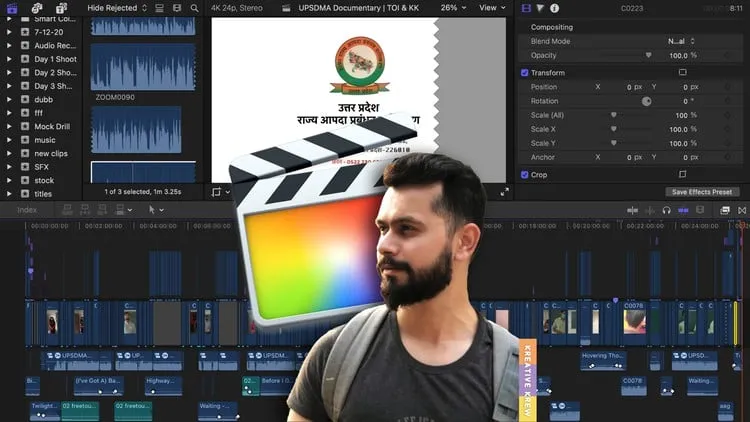The image size is (750, 422).
Task: Expand the Day 1 Shoot event
Action: pyautogui.click(x=9, y=59)
